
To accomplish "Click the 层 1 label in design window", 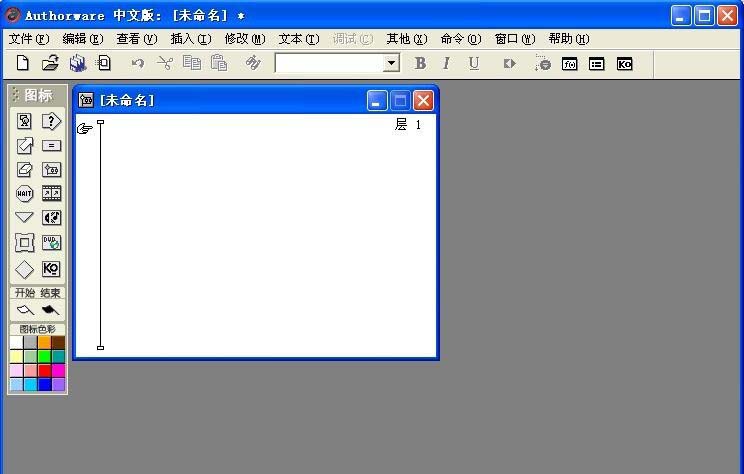I will click(x=408, y=125).
